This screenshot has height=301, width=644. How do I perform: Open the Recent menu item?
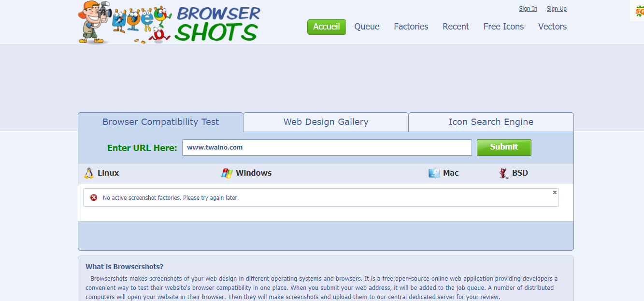[456, 27]
